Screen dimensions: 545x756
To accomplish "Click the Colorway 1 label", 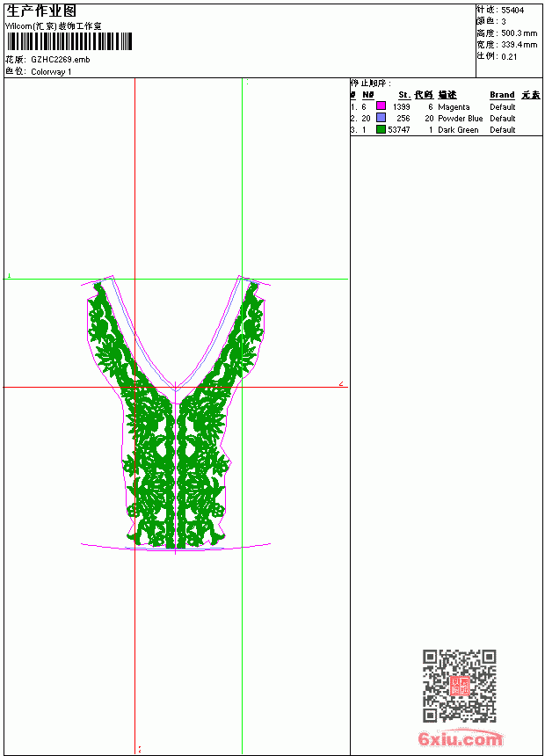I will point(51,72).
